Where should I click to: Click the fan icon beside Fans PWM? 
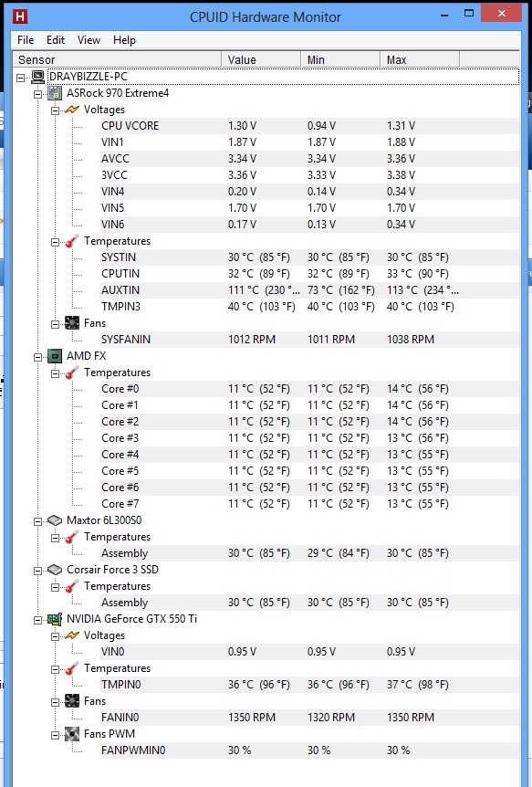pyautogui.click(x=72, y=734)
